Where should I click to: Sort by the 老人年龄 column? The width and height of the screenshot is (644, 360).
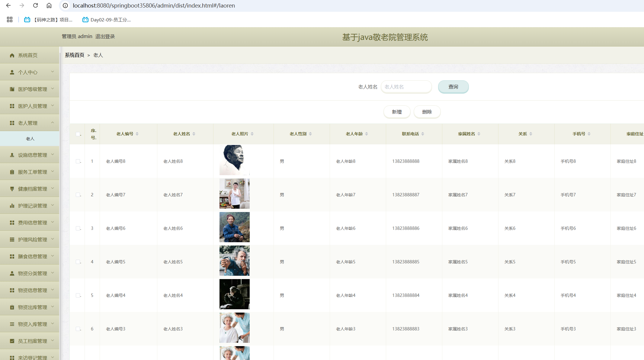point(367,134)
